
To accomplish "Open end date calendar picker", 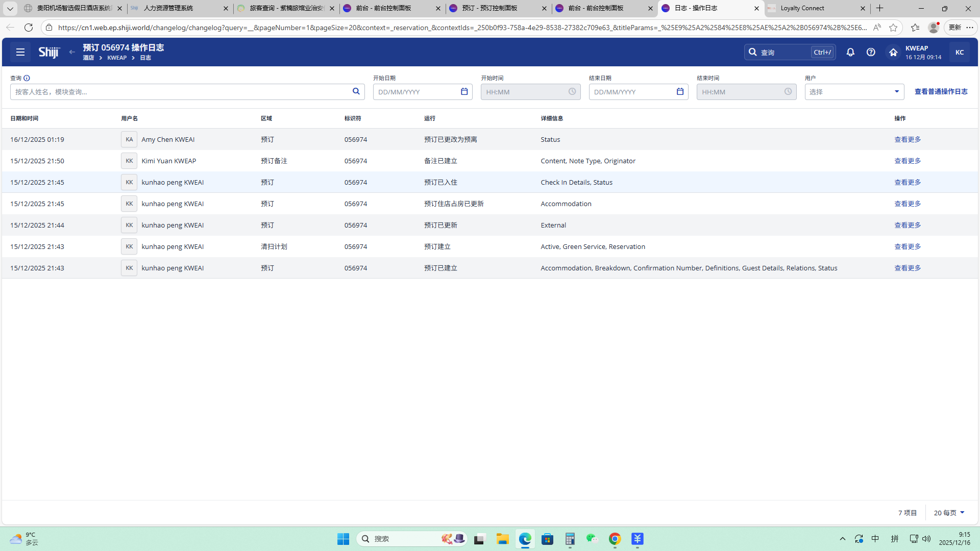I will point(680,91).
